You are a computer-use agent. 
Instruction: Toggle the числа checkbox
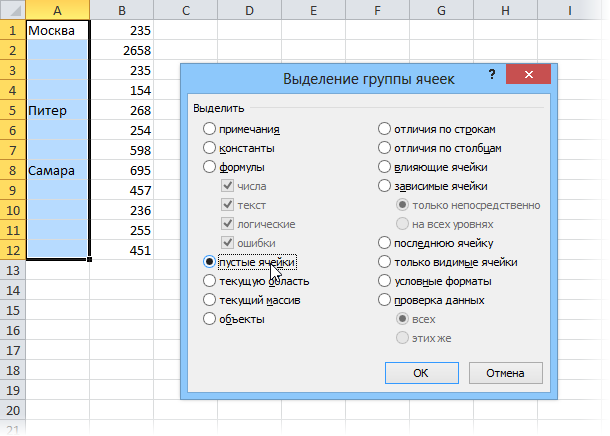[x=228, y=186]
